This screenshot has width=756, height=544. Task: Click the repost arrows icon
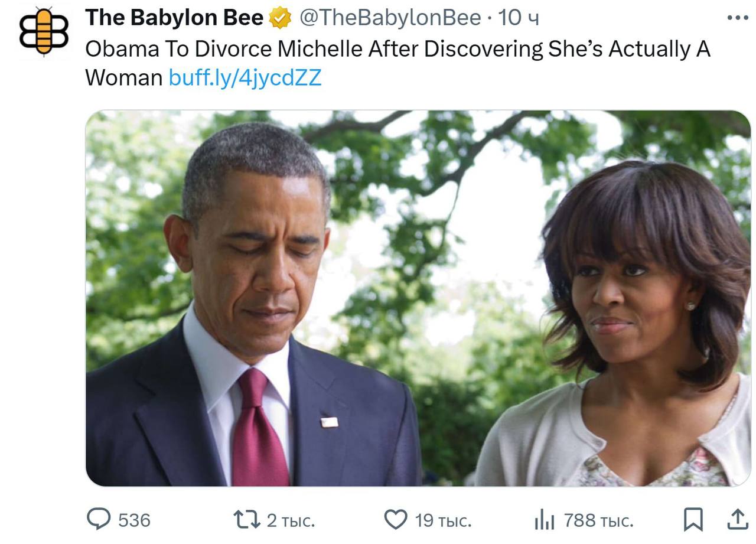tap(246, 520)
